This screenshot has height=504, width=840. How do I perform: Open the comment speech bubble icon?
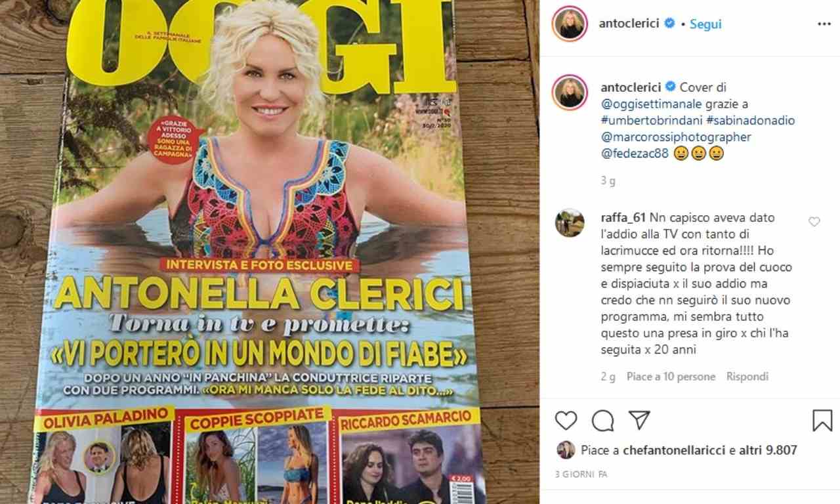click(x=602, y=421)
